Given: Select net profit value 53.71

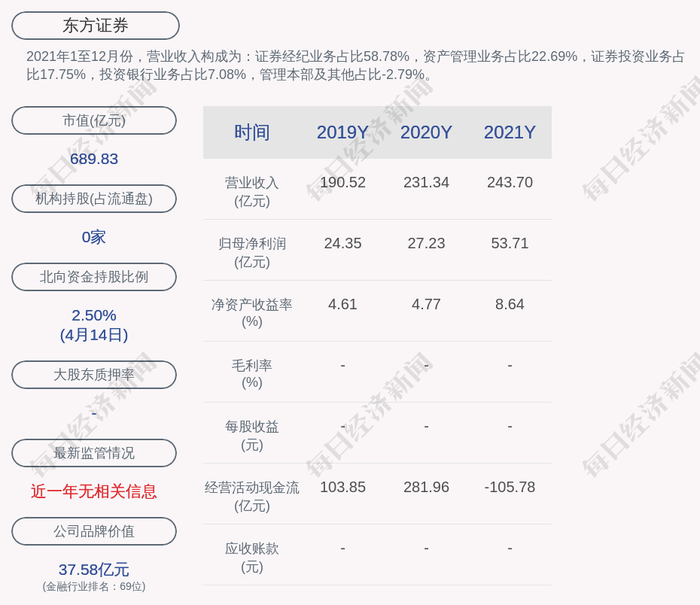Looking at the screenshot, I should tap(510, 244).
